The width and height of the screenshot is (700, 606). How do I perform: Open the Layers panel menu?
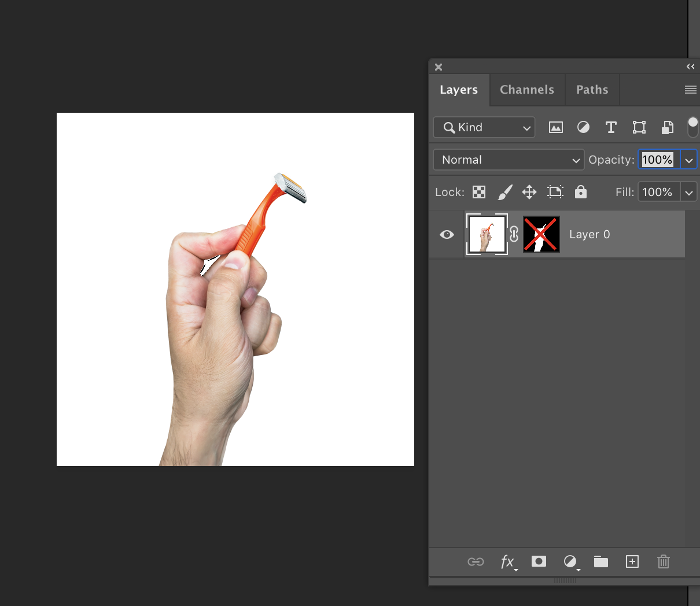(x=690, y=90)
